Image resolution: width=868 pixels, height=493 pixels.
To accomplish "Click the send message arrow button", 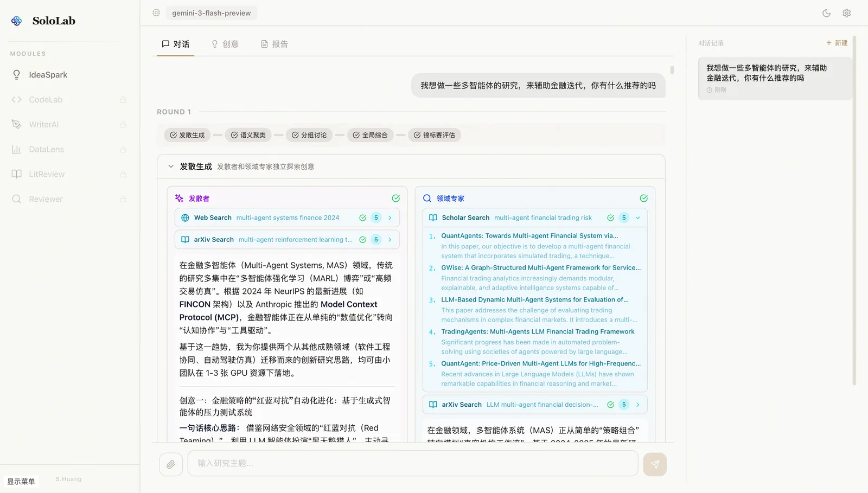I will [x=655, y=464].
